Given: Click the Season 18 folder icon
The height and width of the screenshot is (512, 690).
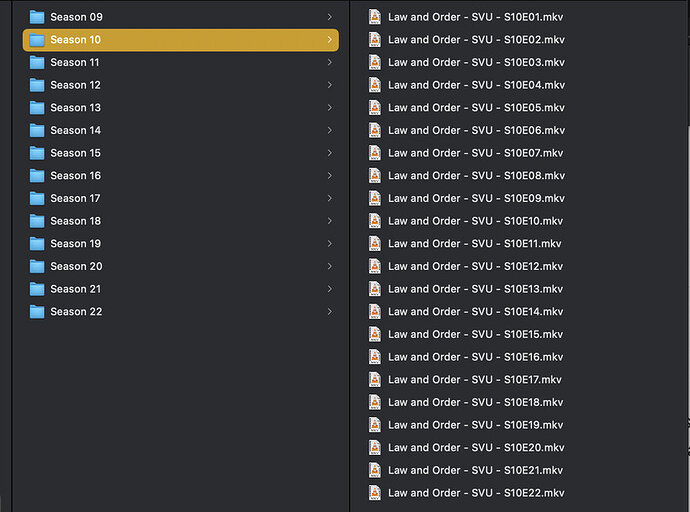Looking at the screenshot, I should [37, 221].
